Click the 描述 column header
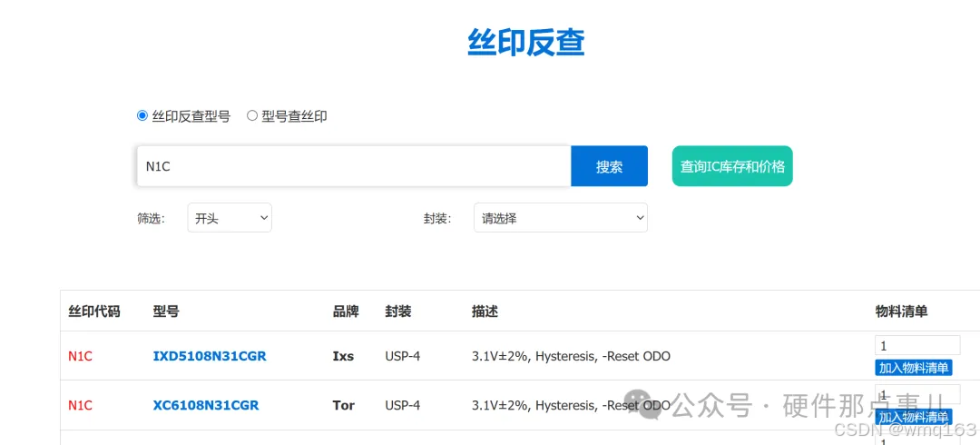 (x=485, y=311)
